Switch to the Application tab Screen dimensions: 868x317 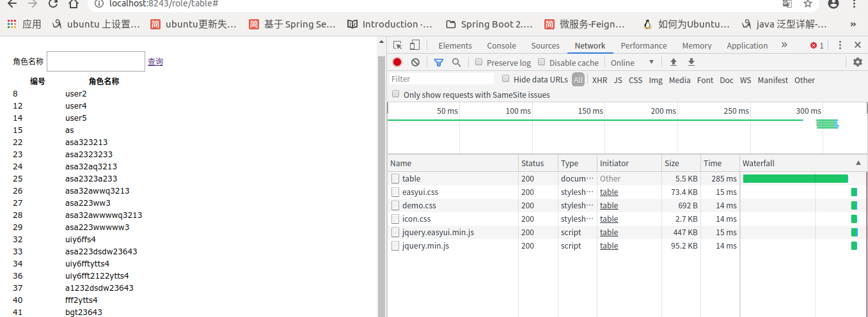[747, 45]
